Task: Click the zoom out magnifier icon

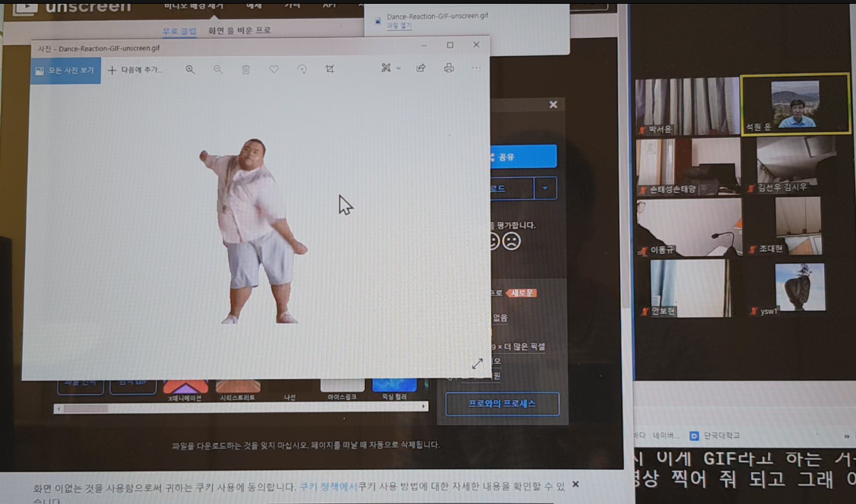Action: click(218, 69)
